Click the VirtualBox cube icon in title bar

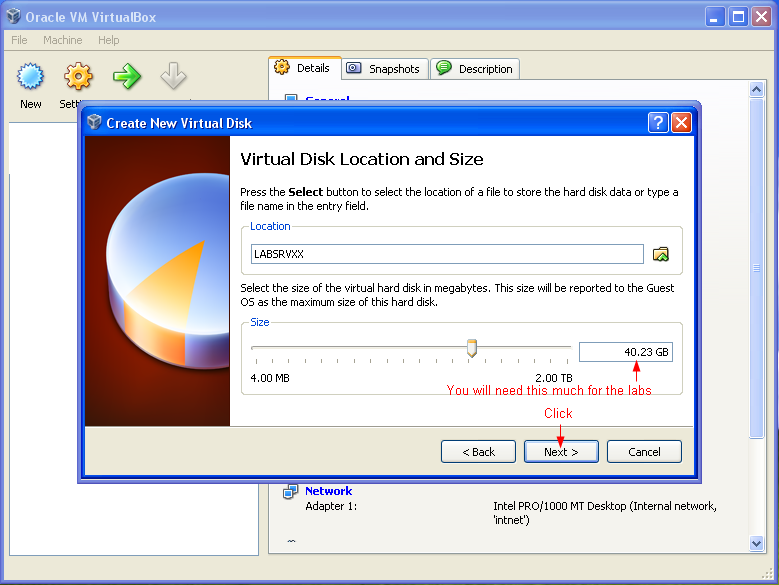pyautogui.click(x=13, y=16)
